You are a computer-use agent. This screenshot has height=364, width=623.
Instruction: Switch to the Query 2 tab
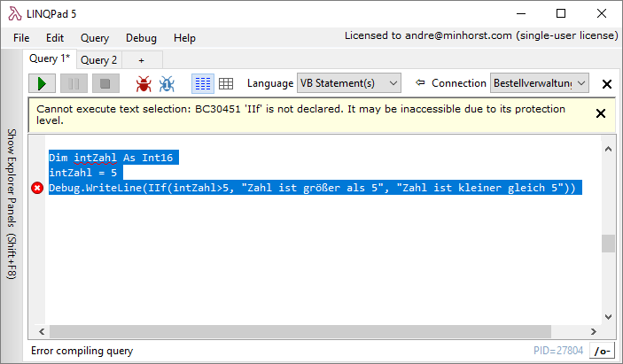pyautogui.click(x=98, y=60)
